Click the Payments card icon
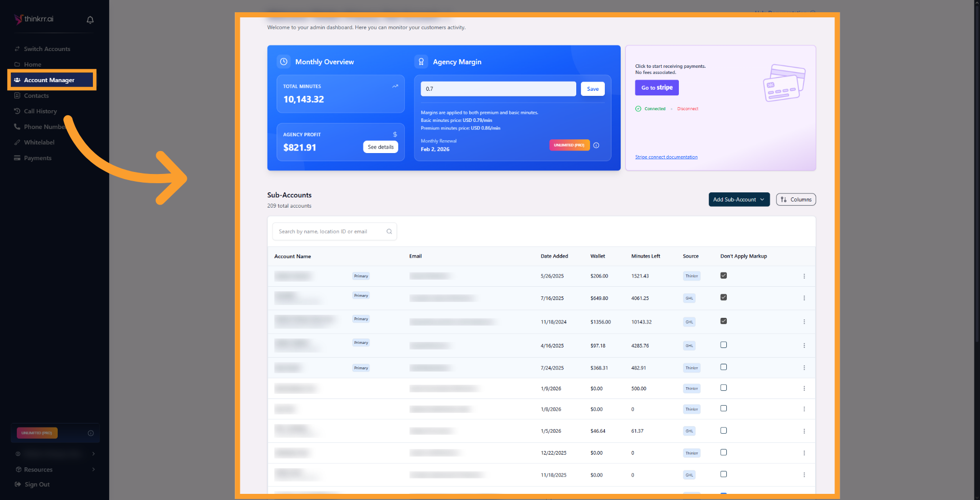980x500 pixels. pyautogui.click(x=17, y=158)
